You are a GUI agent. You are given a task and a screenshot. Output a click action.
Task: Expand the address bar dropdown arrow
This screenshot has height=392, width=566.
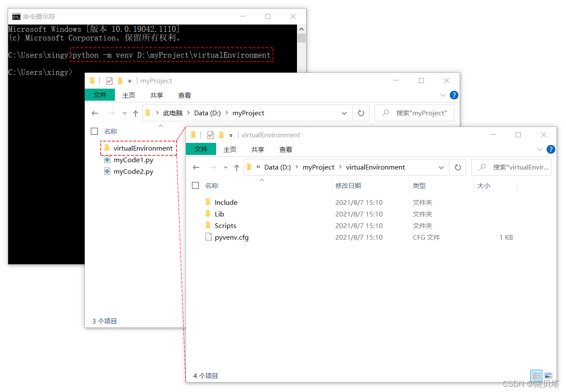(x=441, y=167)
